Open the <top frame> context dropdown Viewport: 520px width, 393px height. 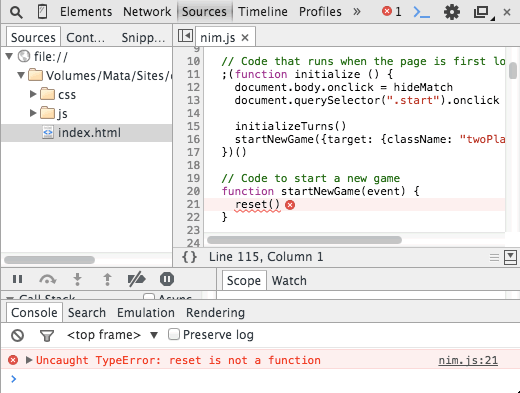(112, 335)
